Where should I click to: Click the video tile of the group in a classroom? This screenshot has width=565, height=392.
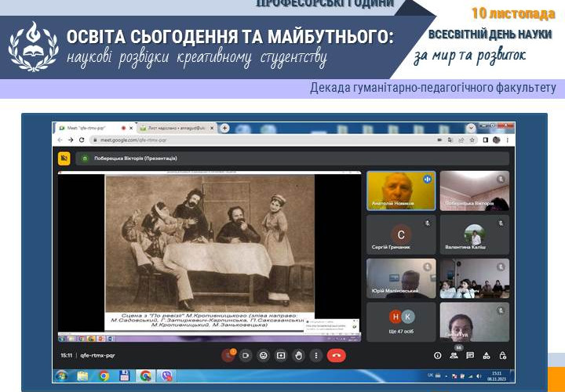[475, 278]
